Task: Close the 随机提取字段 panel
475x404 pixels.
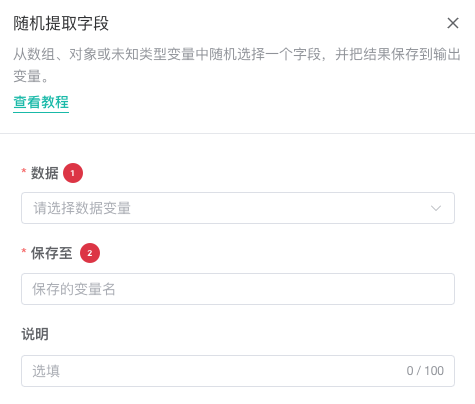Action: [453, 23]
